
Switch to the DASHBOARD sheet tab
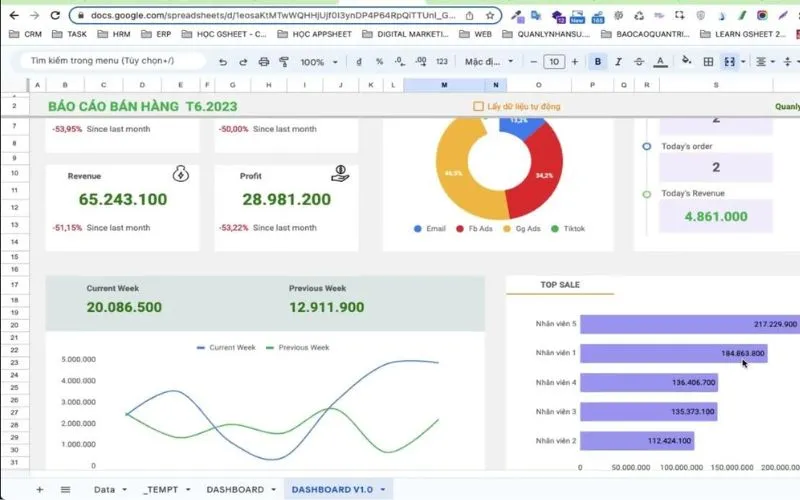[x=235, y=489]
